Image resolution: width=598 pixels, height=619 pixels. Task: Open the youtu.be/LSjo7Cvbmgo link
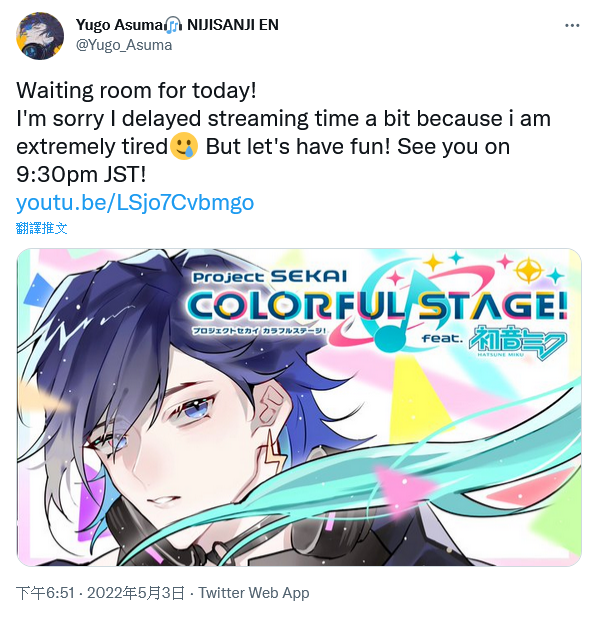(135, 203)
